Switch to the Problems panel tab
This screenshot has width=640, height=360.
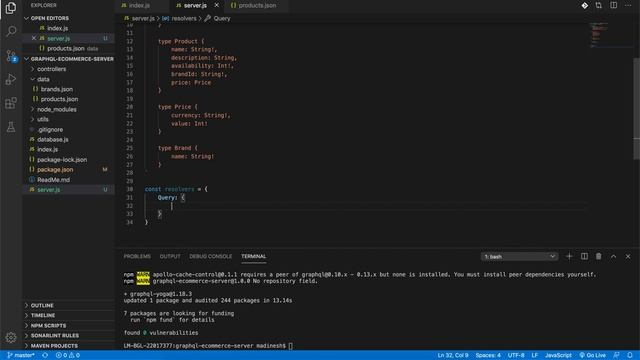[137, 256]
